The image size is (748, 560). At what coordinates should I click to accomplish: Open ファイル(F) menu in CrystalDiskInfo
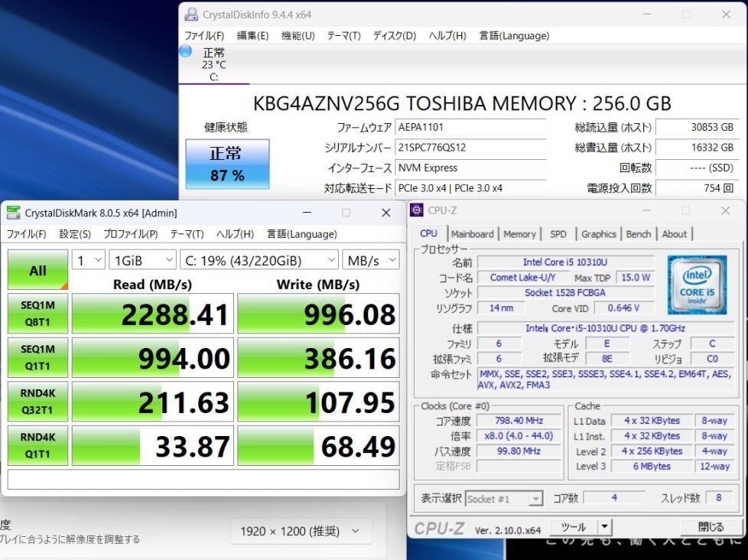pyautogui.click(x=204, y=36)
